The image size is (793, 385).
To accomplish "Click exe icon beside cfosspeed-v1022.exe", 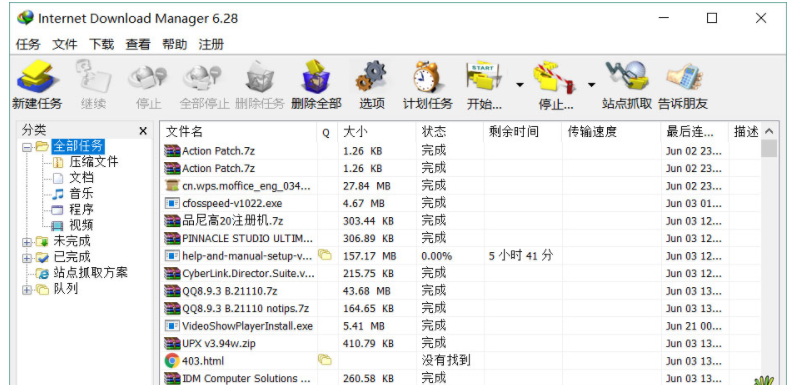I will (172, 203).
